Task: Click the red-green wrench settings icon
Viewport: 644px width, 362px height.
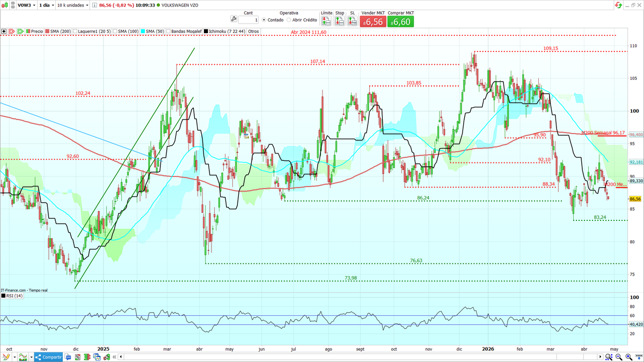Action: coord(106,357)
